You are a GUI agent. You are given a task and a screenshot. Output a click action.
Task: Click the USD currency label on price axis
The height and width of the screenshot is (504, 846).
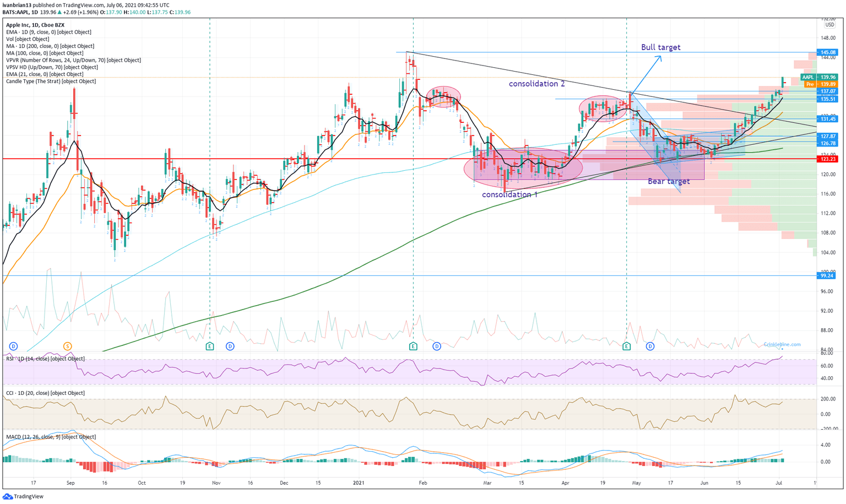pyautogui.click(x=829, y=25)
